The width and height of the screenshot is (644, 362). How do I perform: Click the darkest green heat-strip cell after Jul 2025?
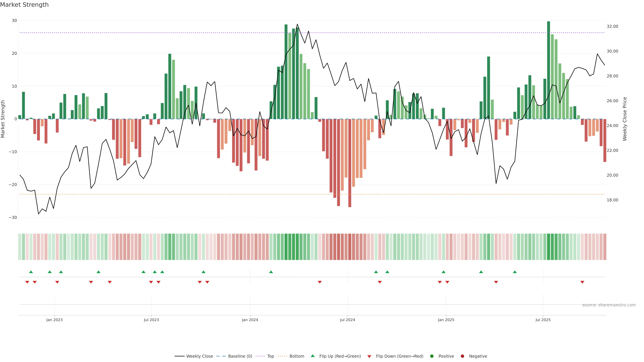click(x=549, y=247)
